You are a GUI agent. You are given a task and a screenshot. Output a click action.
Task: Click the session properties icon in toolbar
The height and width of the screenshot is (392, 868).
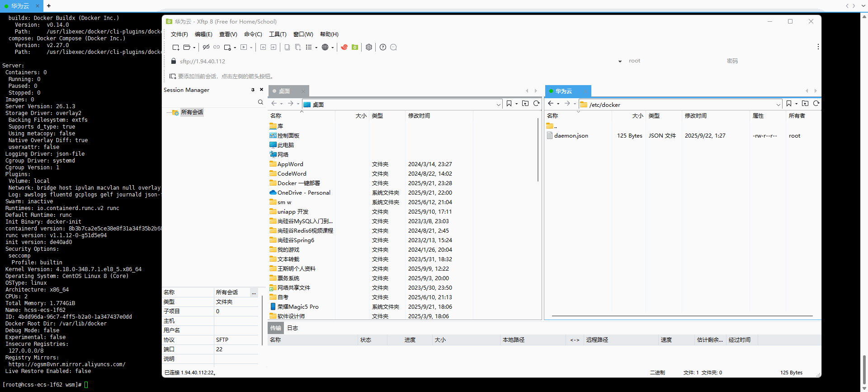[227, 47]
